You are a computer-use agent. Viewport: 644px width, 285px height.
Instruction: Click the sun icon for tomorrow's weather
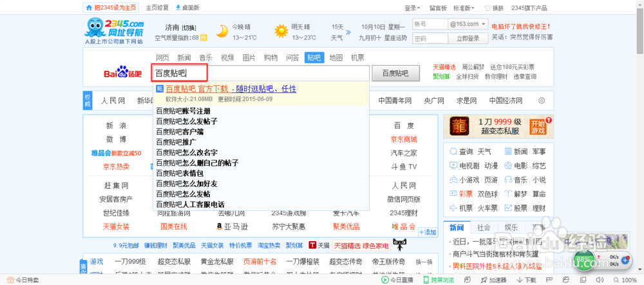tap(281, 31)
